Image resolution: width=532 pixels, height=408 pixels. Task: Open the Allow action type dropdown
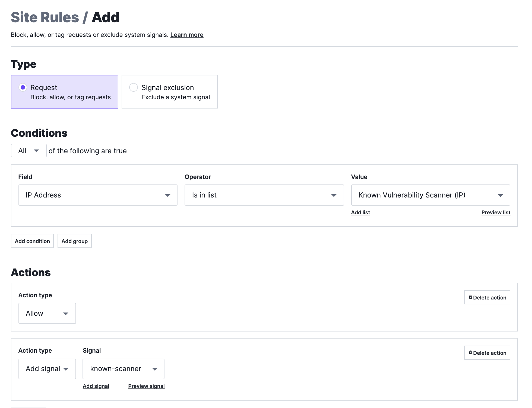pos(47,313)
